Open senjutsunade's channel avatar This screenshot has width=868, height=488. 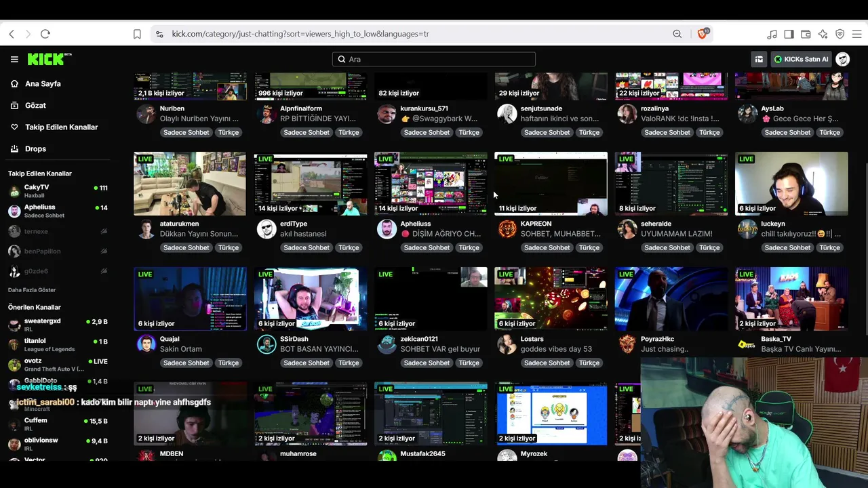[x=507, y=113]
